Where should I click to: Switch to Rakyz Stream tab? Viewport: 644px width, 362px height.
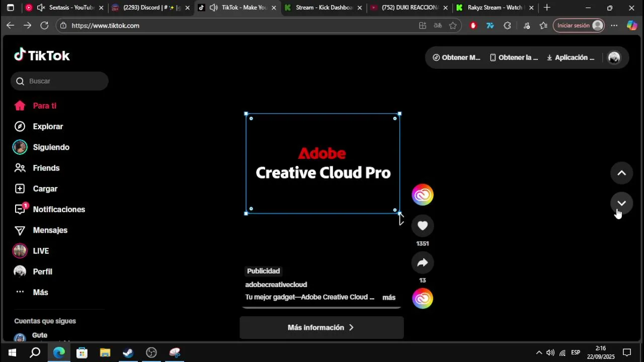[495, 8]
